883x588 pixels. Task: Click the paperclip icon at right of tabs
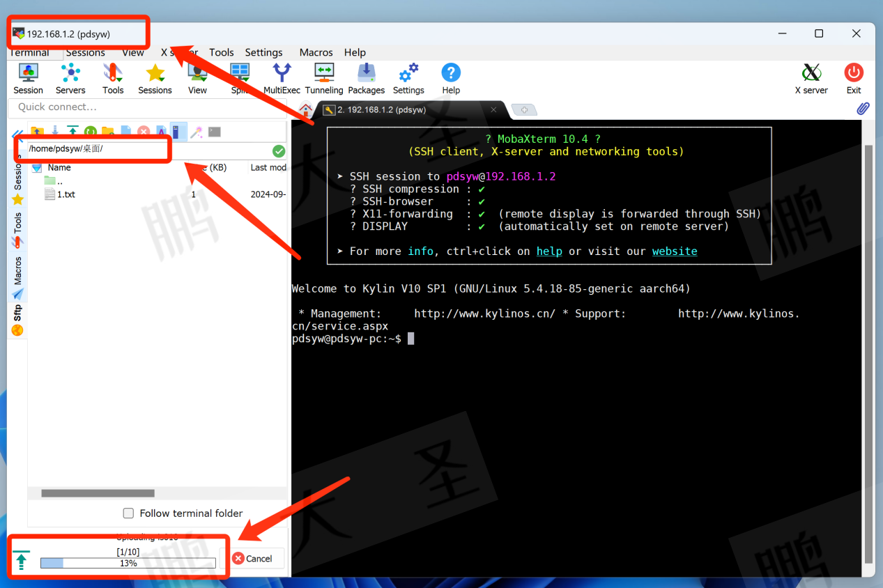pos(863,109)
